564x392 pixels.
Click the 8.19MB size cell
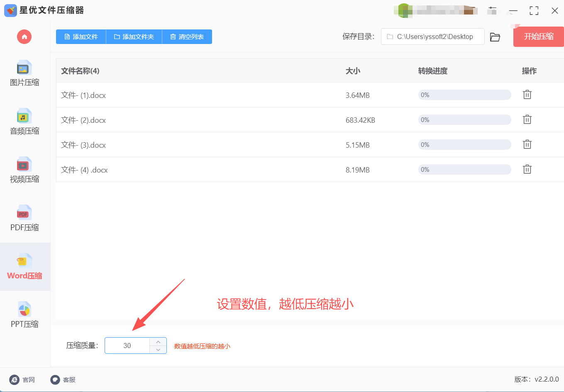tap(358, 170)
